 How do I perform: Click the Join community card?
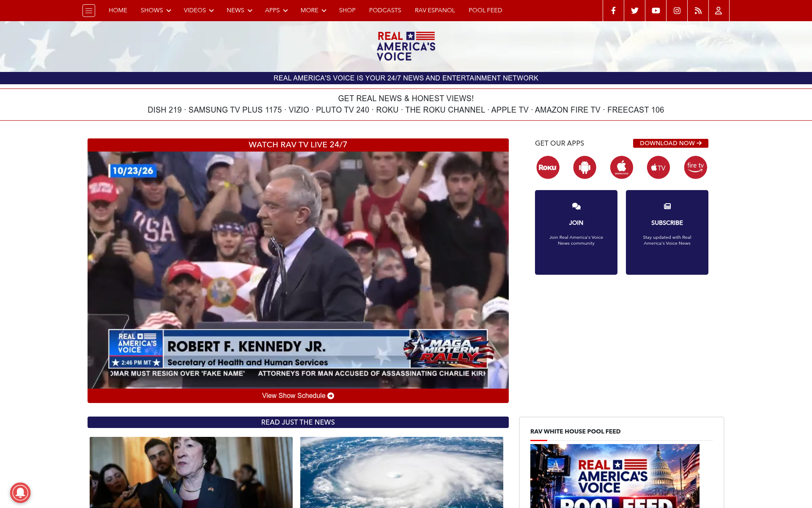pyautogui.click(x=576, y=232)
